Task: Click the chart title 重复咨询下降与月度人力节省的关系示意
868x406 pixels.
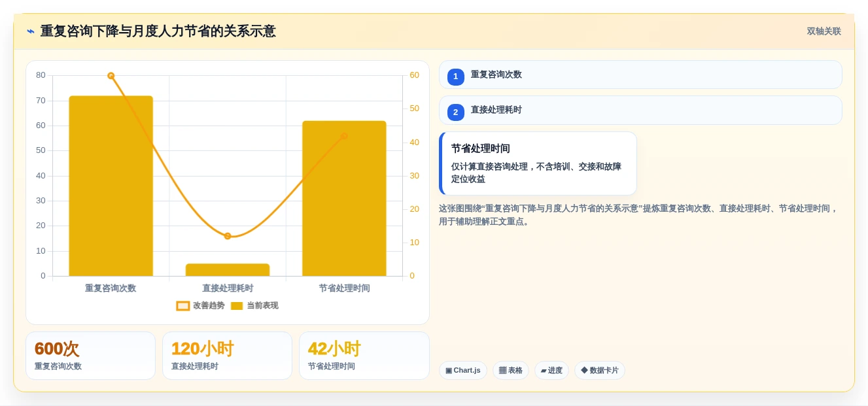Action: coord(158,31)
